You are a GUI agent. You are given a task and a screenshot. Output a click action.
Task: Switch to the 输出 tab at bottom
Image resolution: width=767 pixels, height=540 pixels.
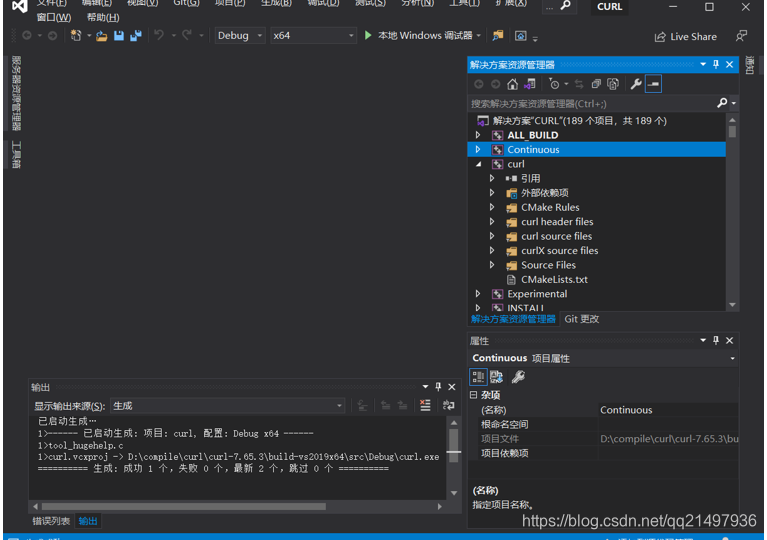click(88, 521)
